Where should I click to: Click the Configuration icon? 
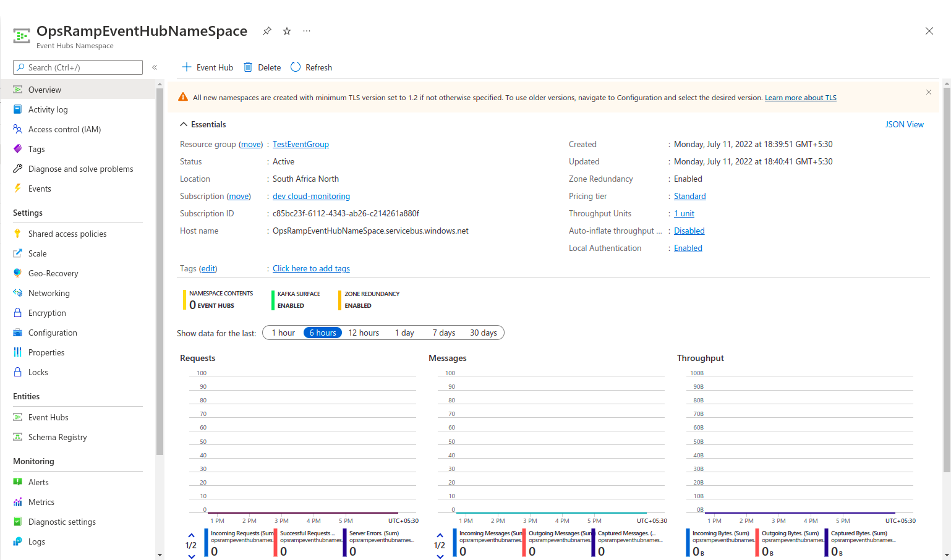(18, 333)
